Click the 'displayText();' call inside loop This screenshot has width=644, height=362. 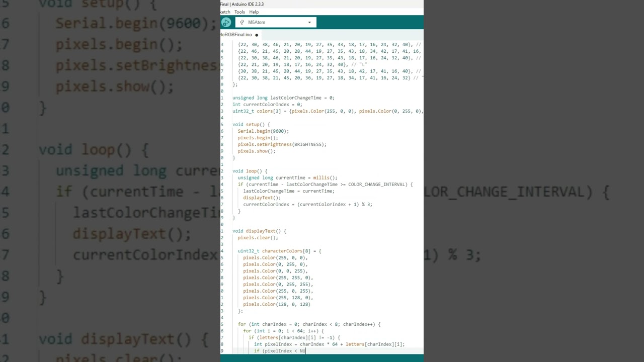click(x=262, y=198)
